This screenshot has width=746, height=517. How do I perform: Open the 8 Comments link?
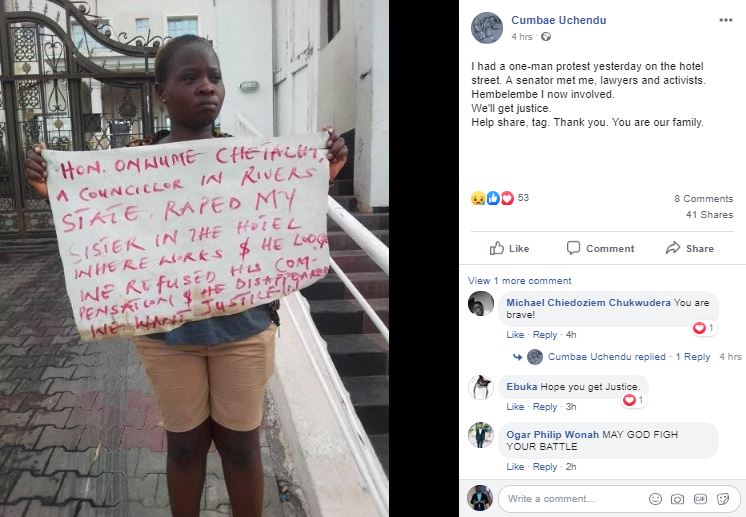703,199
